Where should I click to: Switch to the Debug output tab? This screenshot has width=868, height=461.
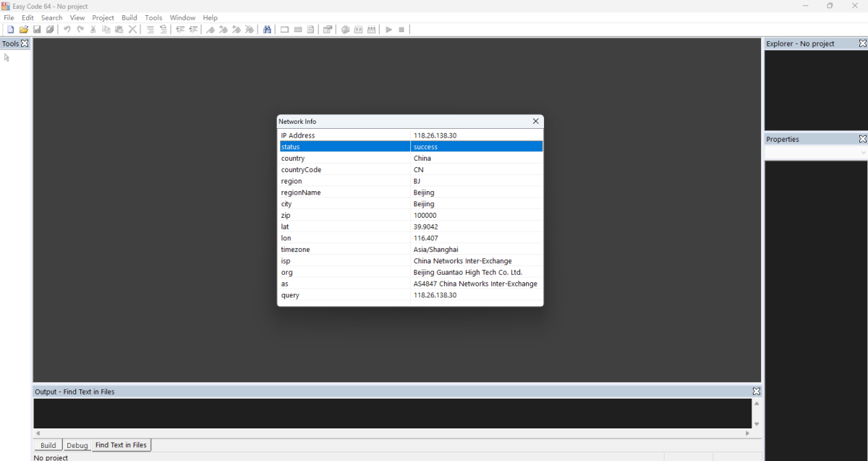click(x=77, y=446)
